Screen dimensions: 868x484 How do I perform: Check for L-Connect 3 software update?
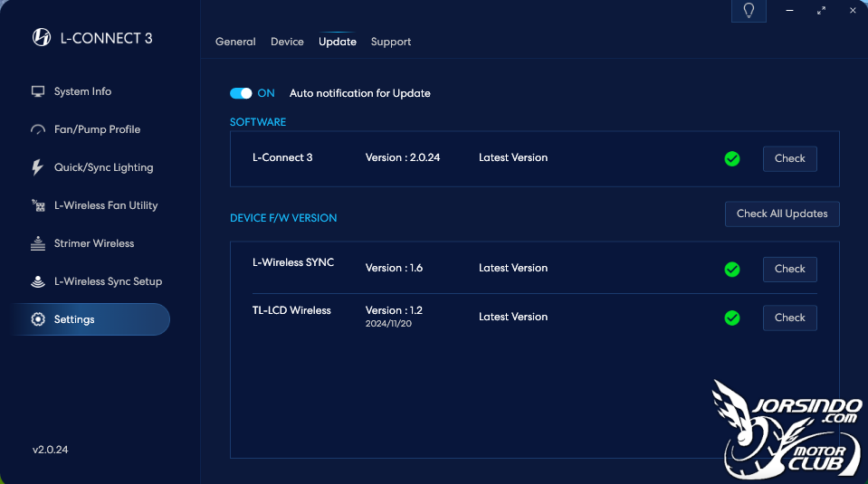tap(789, 158)
